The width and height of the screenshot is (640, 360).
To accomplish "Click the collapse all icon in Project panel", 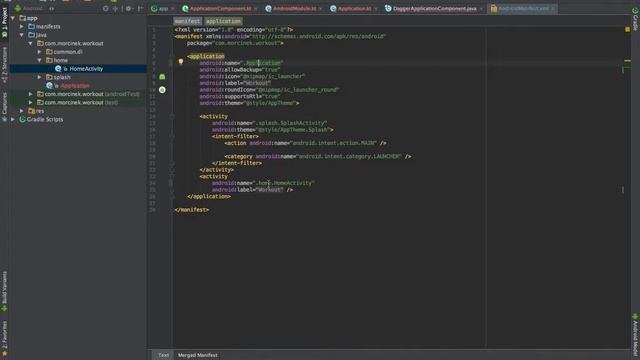I will [116, 8].
